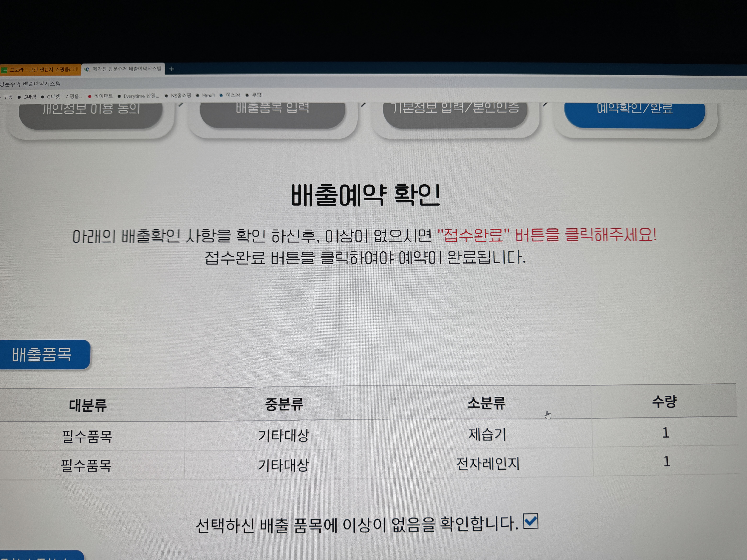Click the 개인정보 이용 동의 step button
Screen dimensions: 747x560
pyautogui.click(x=90, y=113)
